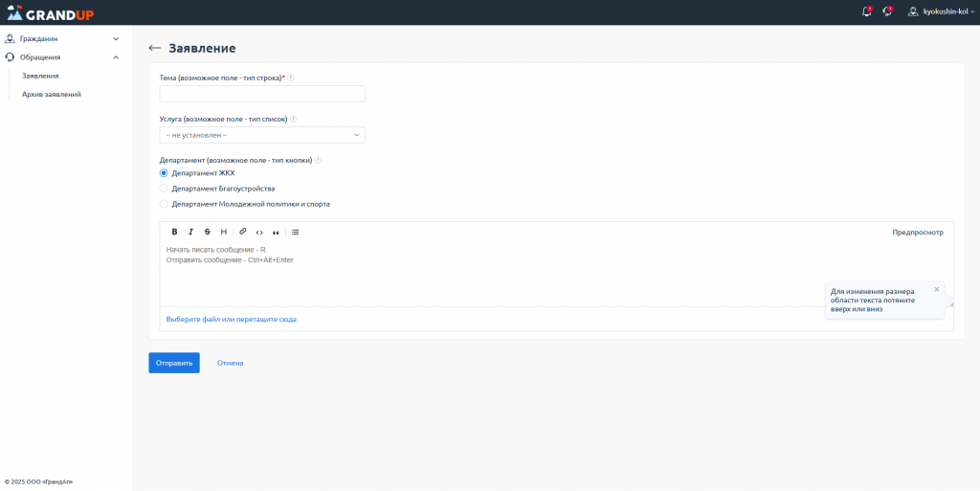Viewport: 980px width, 491px height.
Task: Select the Департамент ЖКХ radio button
Action: coord(164,173)
